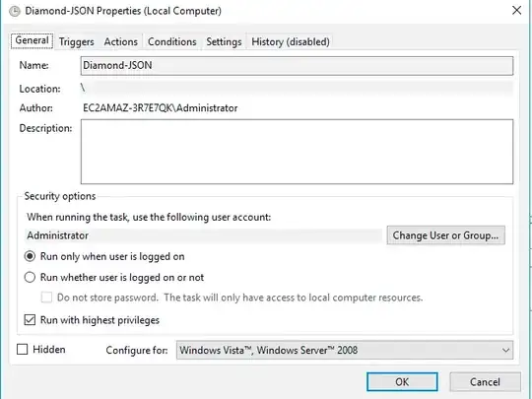
Task: Click the clock icon in title bar
Action: coord(15,11)
